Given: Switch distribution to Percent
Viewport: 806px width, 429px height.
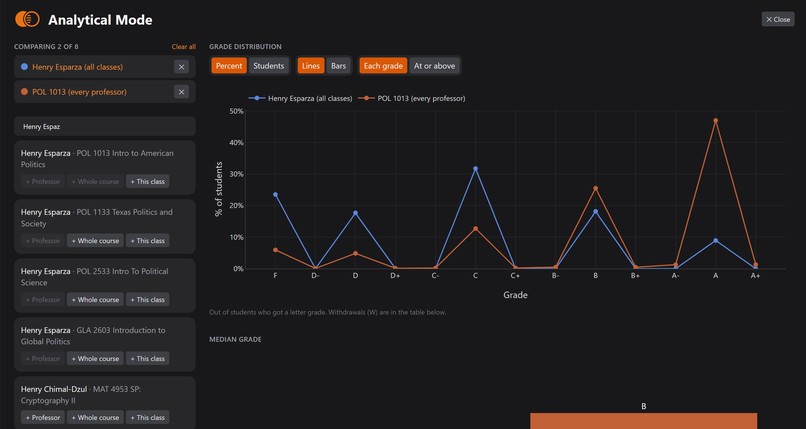Looking at the screenshot, I should [x=229, y=66].
